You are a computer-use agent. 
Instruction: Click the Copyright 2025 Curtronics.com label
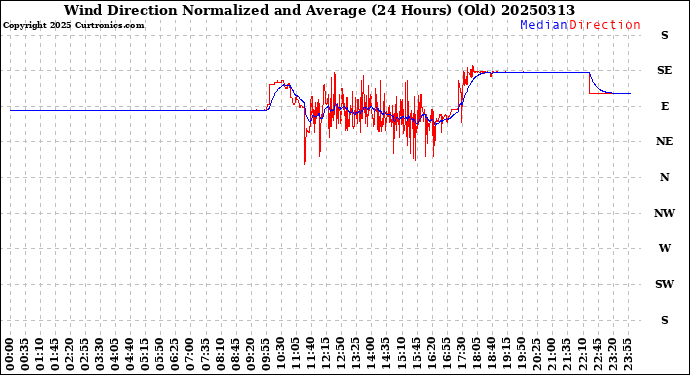[x=73, y=26]
